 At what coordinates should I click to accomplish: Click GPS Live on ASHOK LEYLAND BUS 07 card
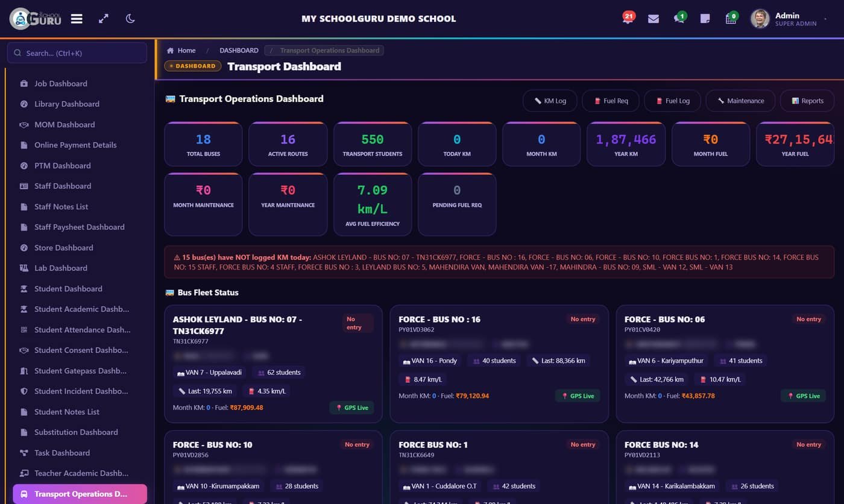pos(351,408)
